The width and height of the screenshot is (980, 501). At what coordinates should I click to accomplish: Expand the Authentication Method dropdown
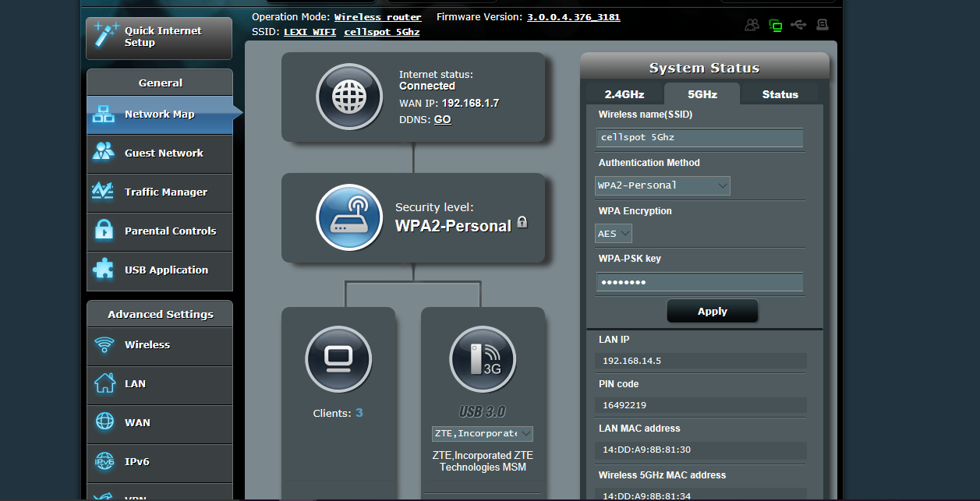point(663,185)
